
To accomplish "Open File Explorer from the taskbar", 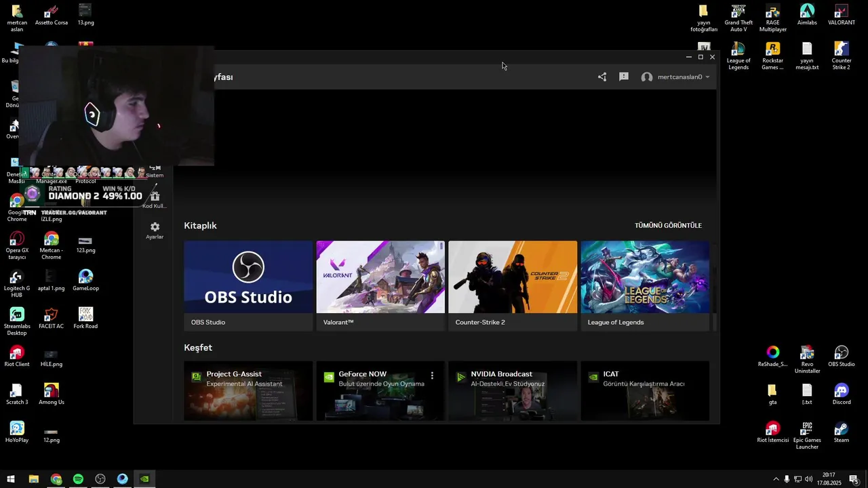I will pos(34,479).
